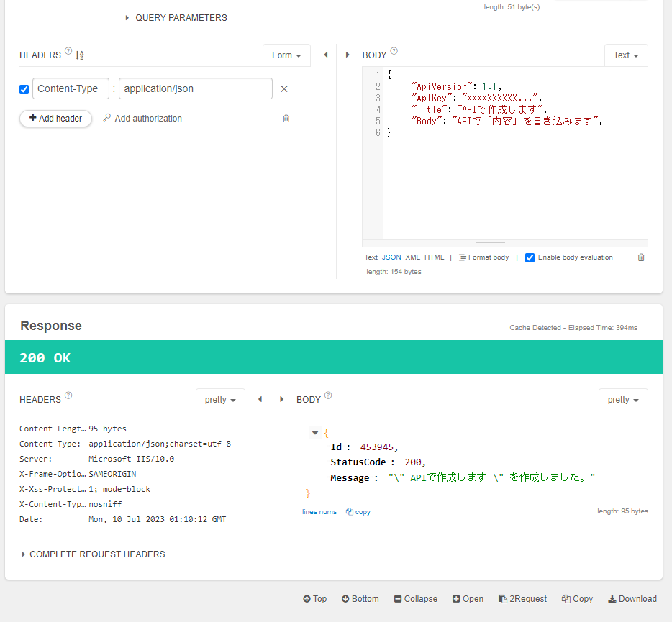Uncheck the Content-Type header checkbox

click(24, 89)
